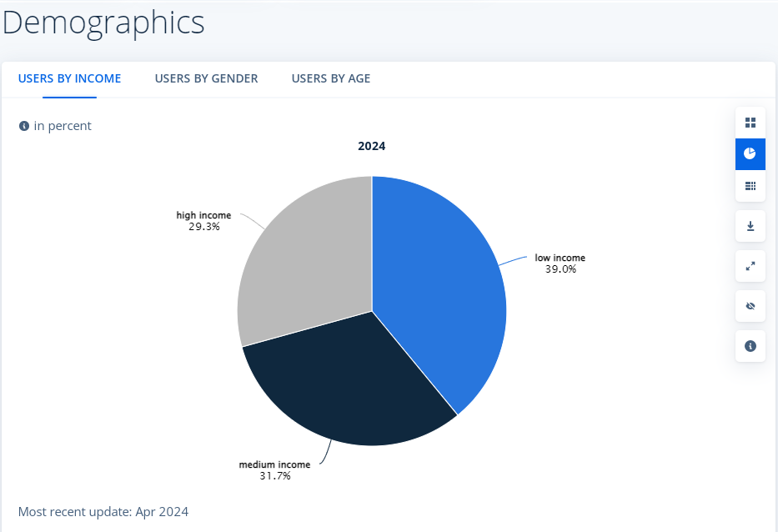Click the 'medium income 31.7%' label
The width and height of the screenshot is (778, 532).
[x=274, y=470]
